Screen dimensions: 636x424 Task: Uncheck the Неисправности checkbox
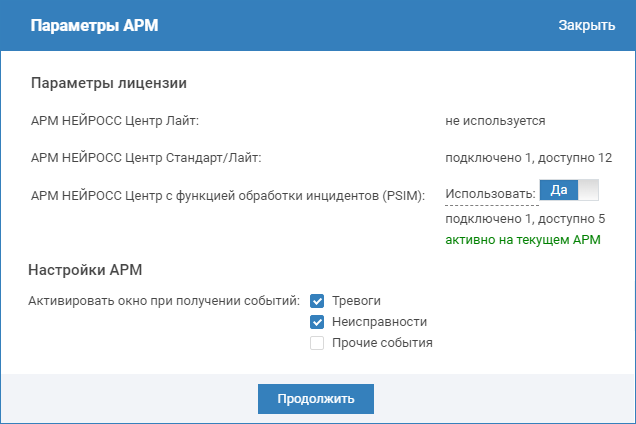317,322
